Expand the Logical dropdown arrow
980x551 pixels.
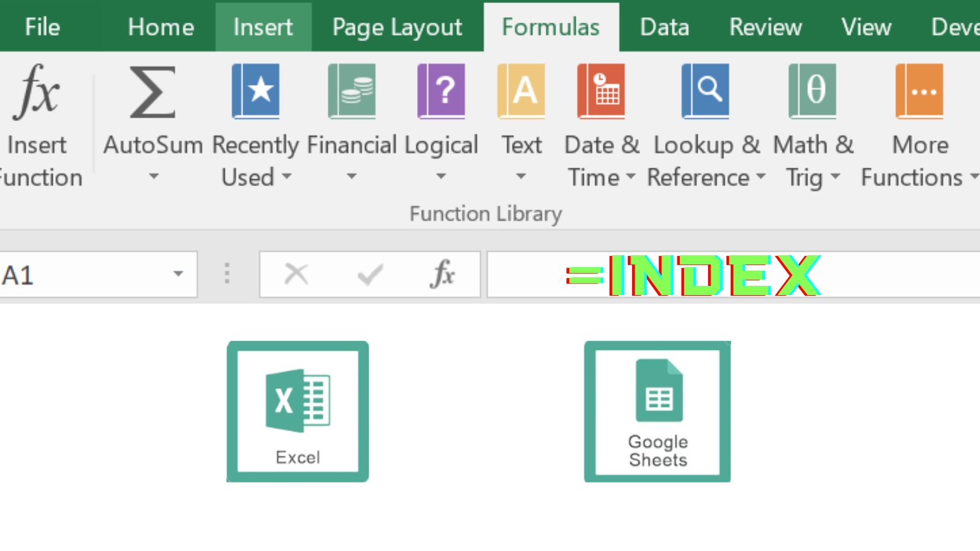click(441, 176)
